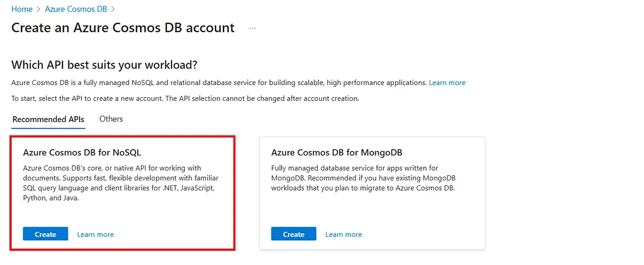Viewport: 644px width, 265px height.
Task: Click the NoSQL card description text
Action: click(121, 183)
